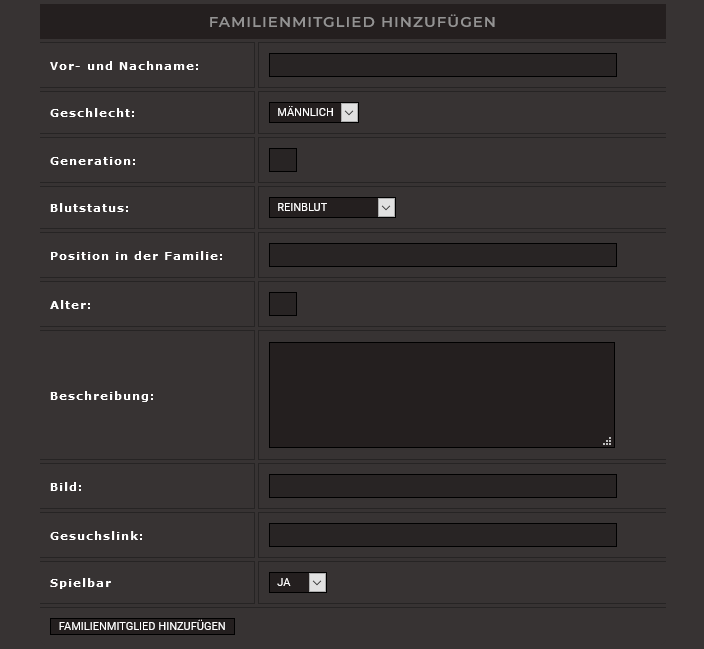Select the small Alter input box
This screenshot has height=649, width=704.
(283, 304)
